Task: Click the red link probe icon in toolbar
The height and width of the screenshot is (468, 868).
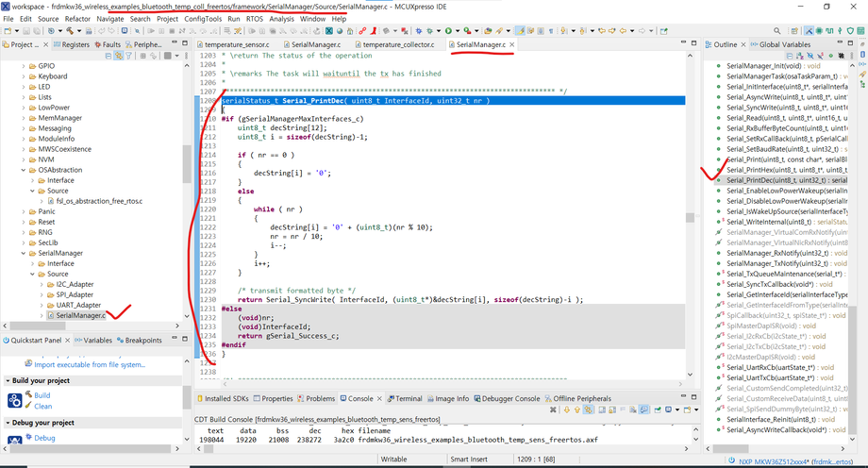Action: coord(362,30)
